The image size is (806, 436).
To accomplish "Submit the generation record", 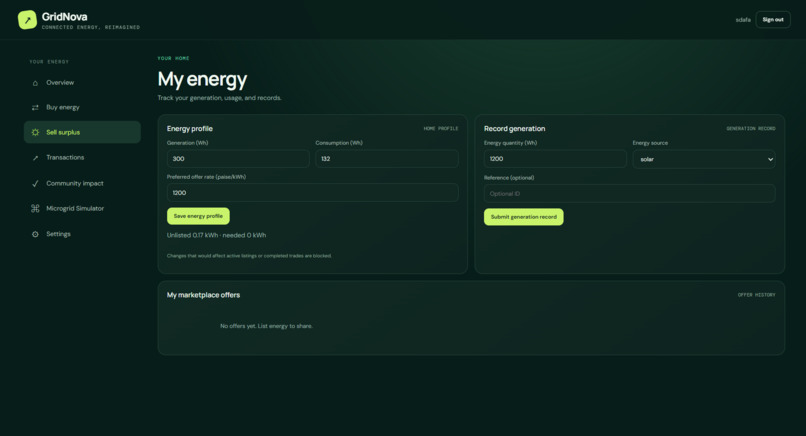I will click(523, 217).
